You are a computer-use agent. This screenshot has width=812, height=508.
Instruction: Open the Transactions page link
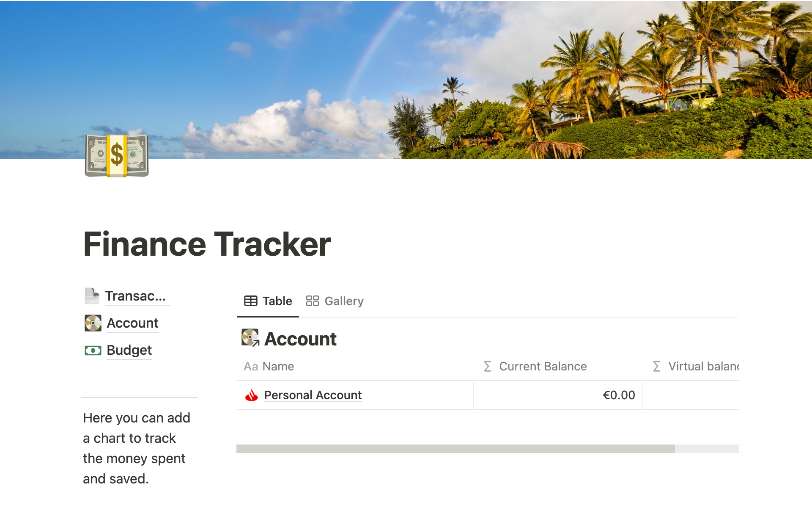click(135, 296)
